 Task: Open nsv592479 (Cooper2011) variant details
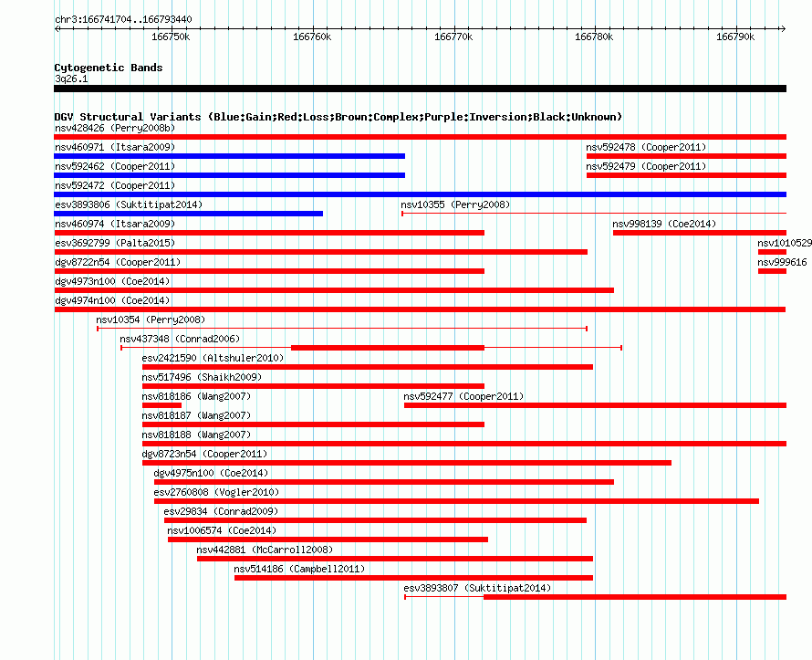[646, 166]
